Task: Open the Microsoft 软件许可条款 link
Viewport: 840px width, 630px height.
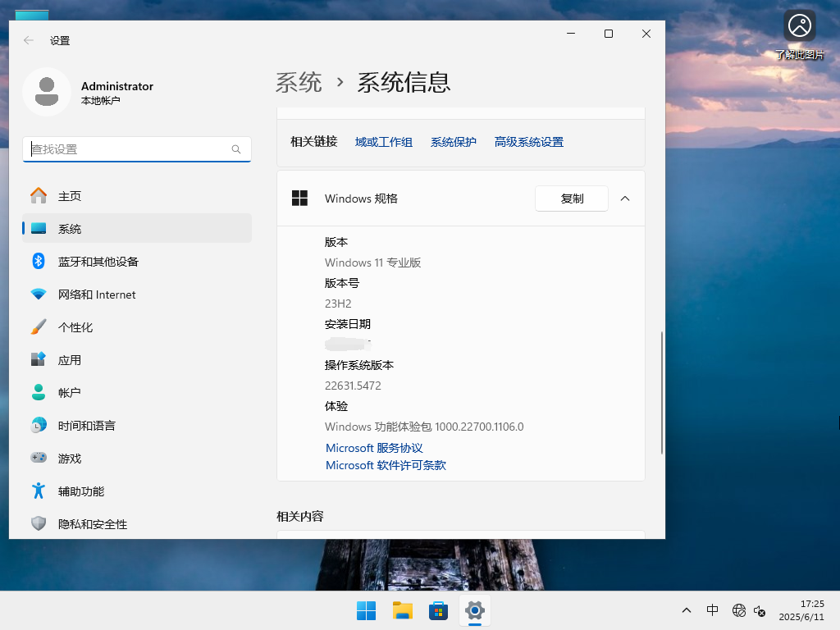Action: (x=386, y=465)
